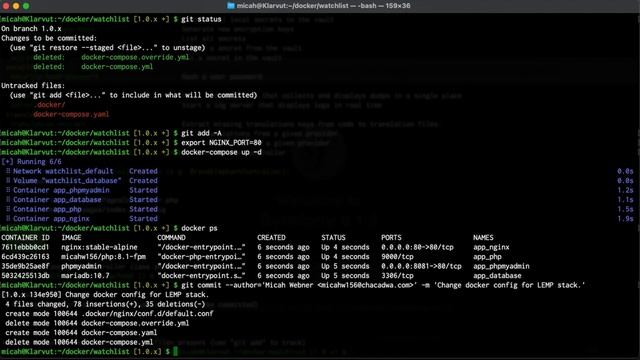Click 'Volume "watchlist_database"' line
The height and width of the screenshot is (360, 640).
pos(67,180)
